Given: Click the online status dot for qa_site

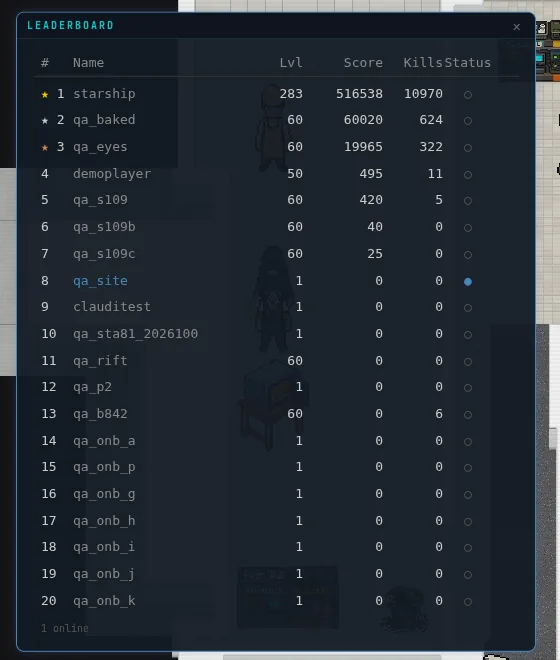Looking at the screenshot, I should (x=467, y=282).
